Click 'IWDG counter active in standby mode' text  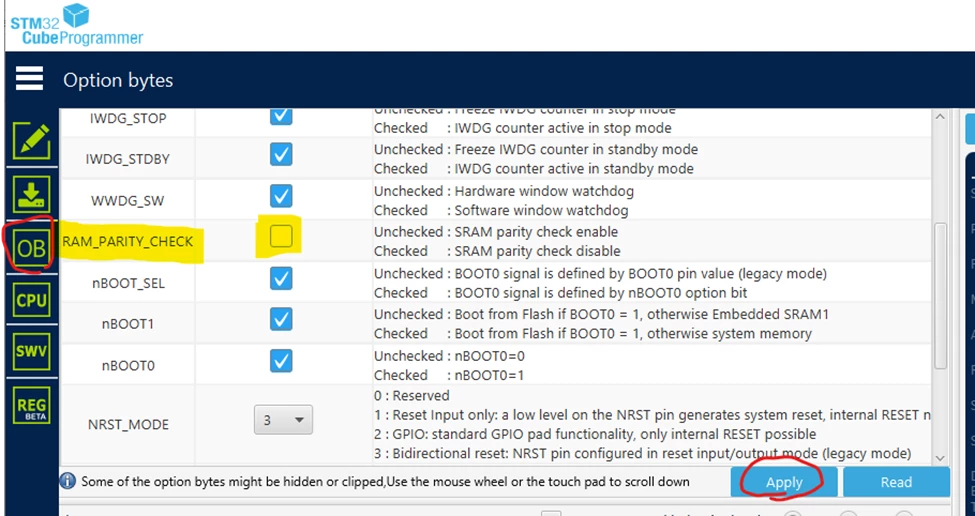575,168
